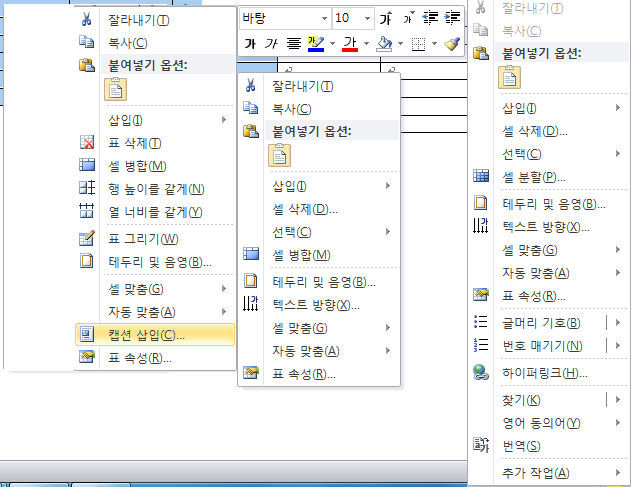Open the font size 10 combo box
This screenshot has height=487, width=631.
(x=353, y=19)
